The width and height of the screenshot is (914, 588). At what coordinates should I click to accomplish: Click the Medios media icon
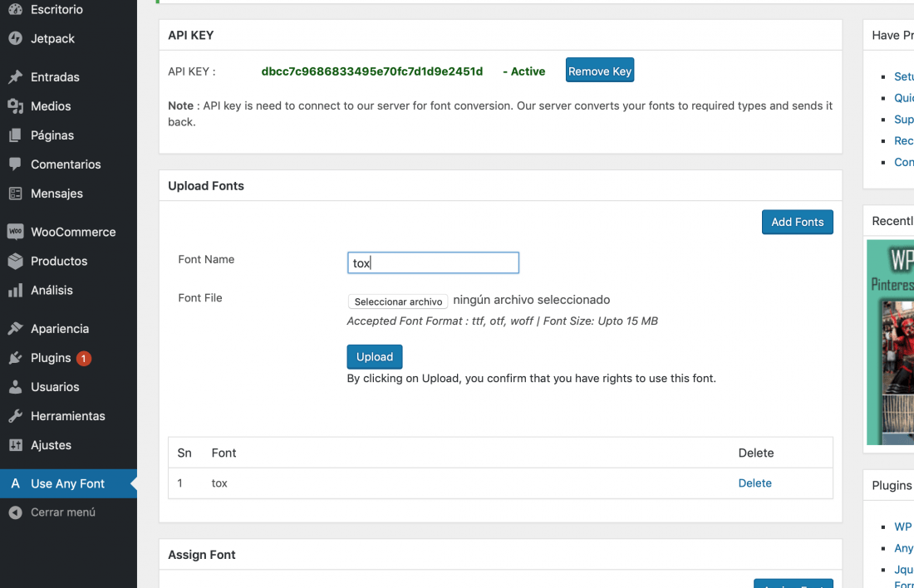click(16, 106)
